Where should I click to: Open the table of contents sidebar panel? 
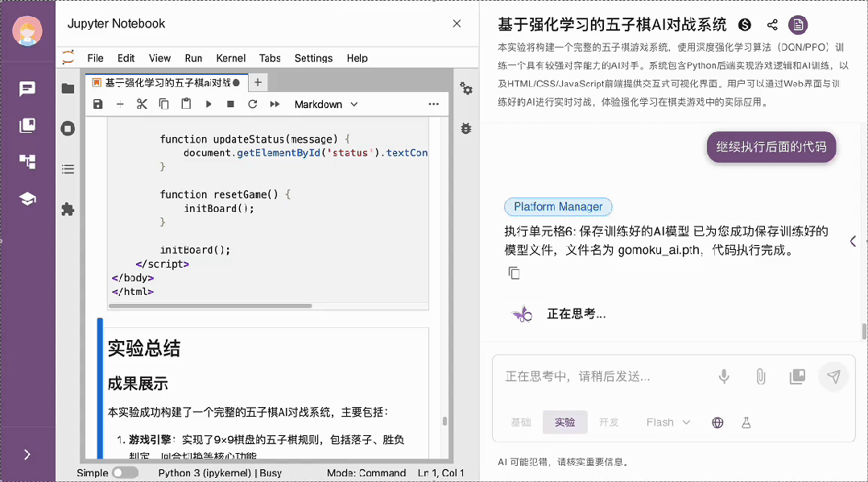[68, 169]
